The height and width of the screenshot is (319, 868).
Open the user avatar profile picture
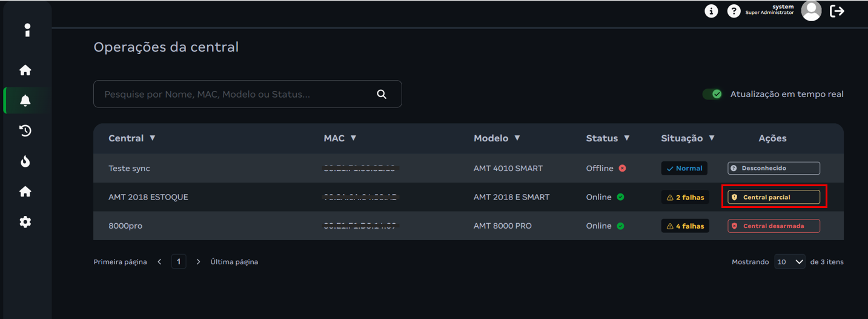pyautogui.click(x=811, y=11)
